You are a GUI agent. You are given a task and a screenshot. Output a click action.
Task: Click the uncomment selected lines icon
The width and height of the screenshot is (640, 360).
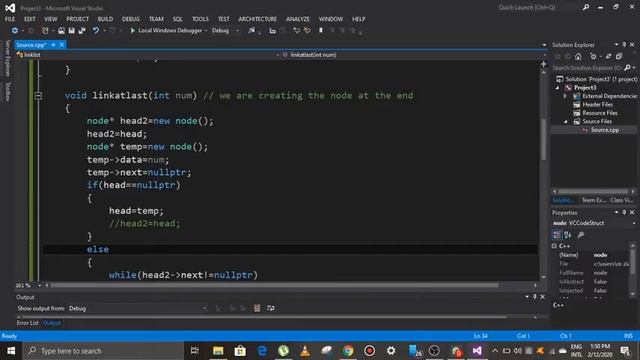pyautogui.click(x=307, y=31)
